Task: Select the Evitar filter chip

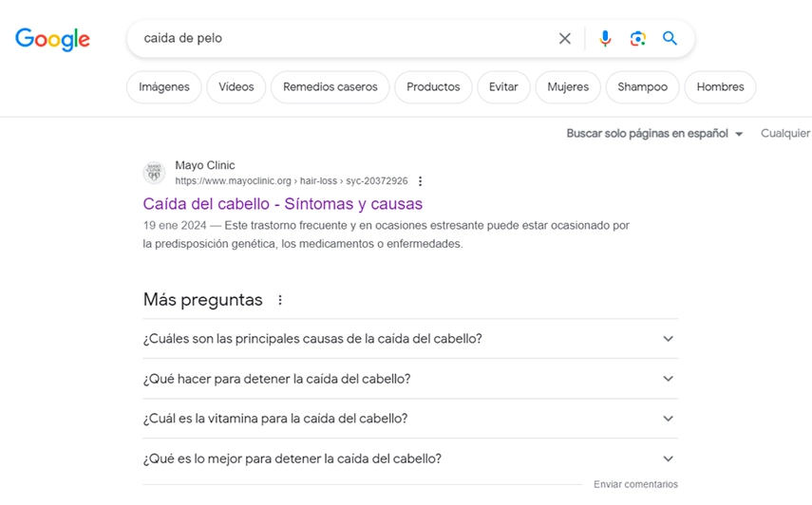Action: (x=503, y=87)
